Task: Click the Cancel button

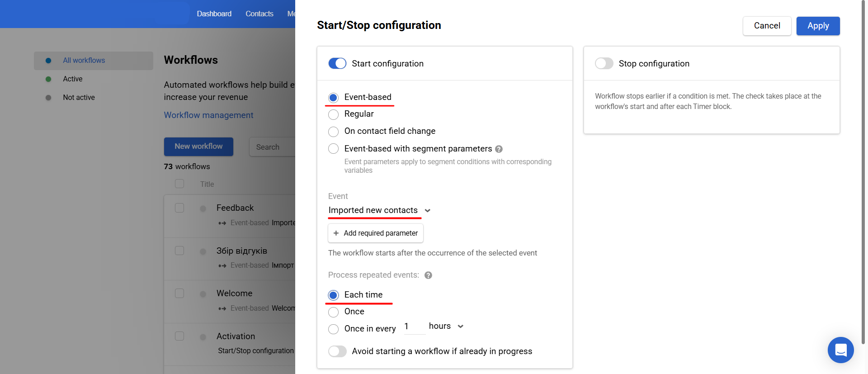Action: (767, 26)
